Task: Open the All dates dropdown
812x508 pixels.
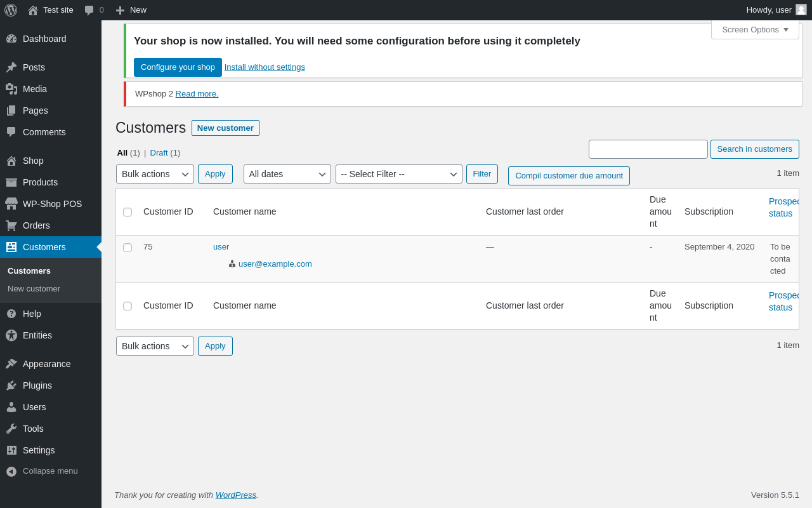Action: [287, 174]
